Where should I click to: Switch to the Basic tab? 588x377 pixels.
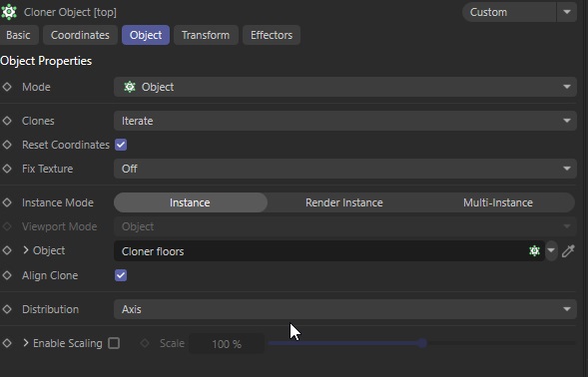18,35
